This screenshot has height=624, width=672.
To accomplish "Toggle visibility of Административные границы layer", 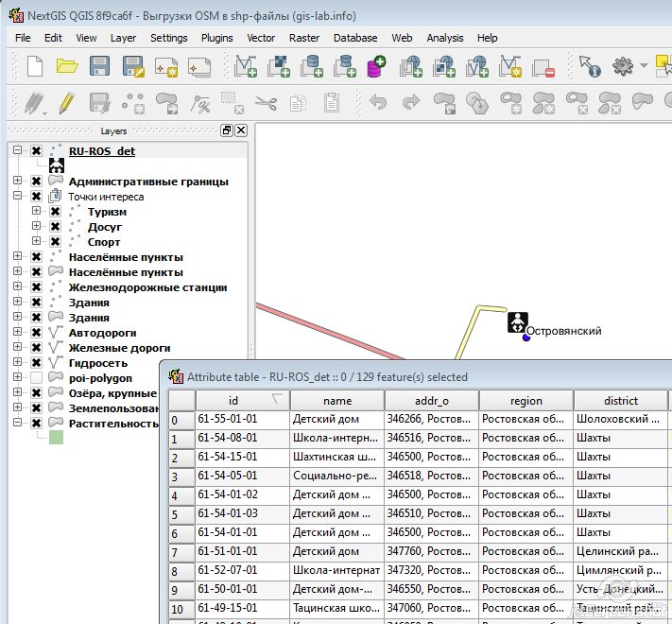I will pyautogui.click(x=37, y=182).
